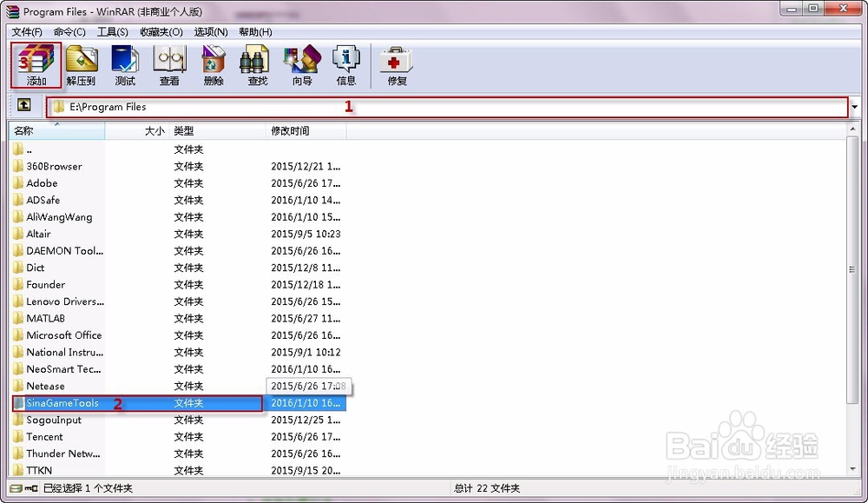Open the Tools (工具) menu
The image size is (868, 503).
[113, 32]
